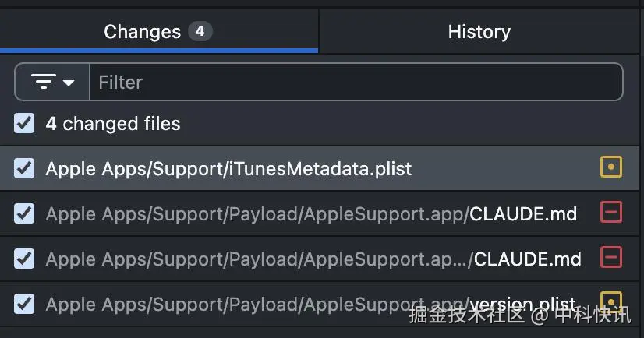The width and height of the screenshot is (644, 338).
Task: Open the filter options dropdown arrow
Action: (69, 83)
